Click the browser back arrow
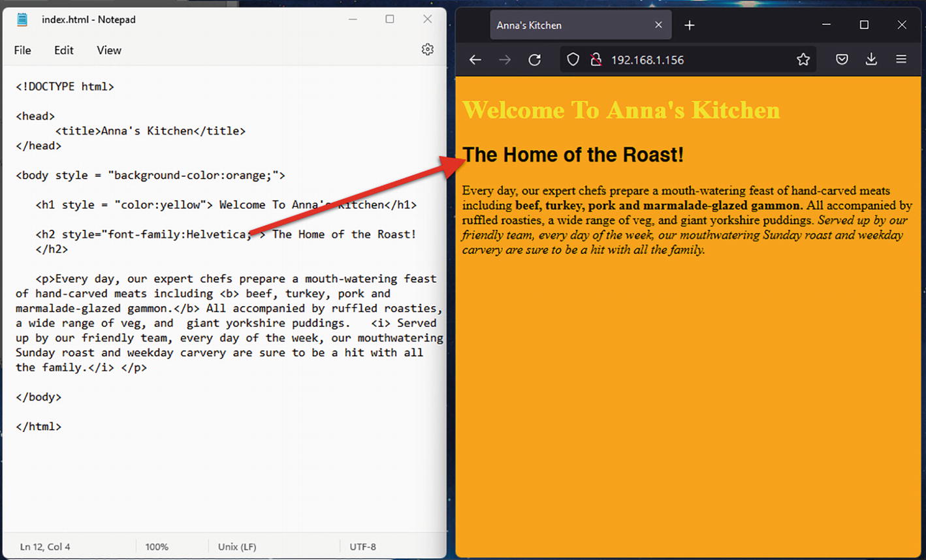 pos(475,60)
